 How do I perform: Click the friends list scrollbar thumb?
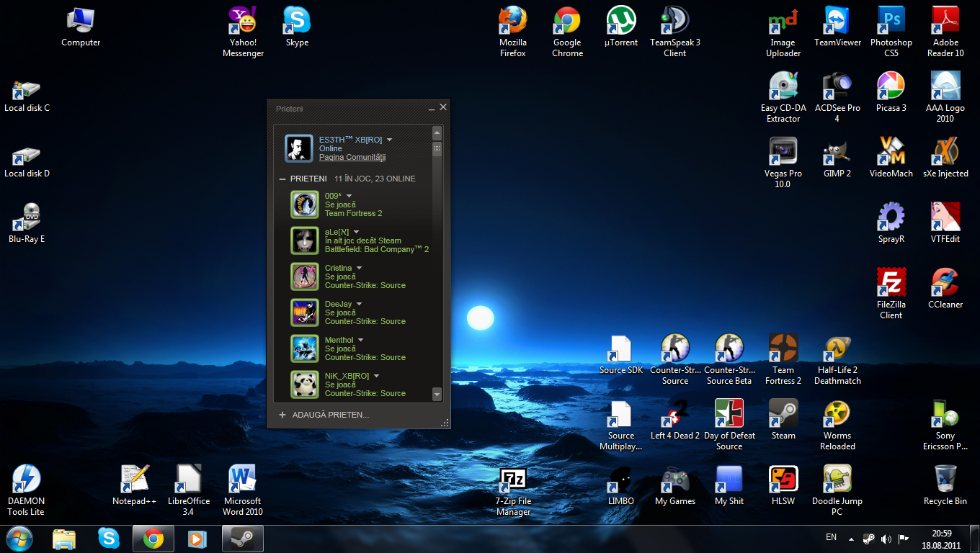(x=437, y=149)
